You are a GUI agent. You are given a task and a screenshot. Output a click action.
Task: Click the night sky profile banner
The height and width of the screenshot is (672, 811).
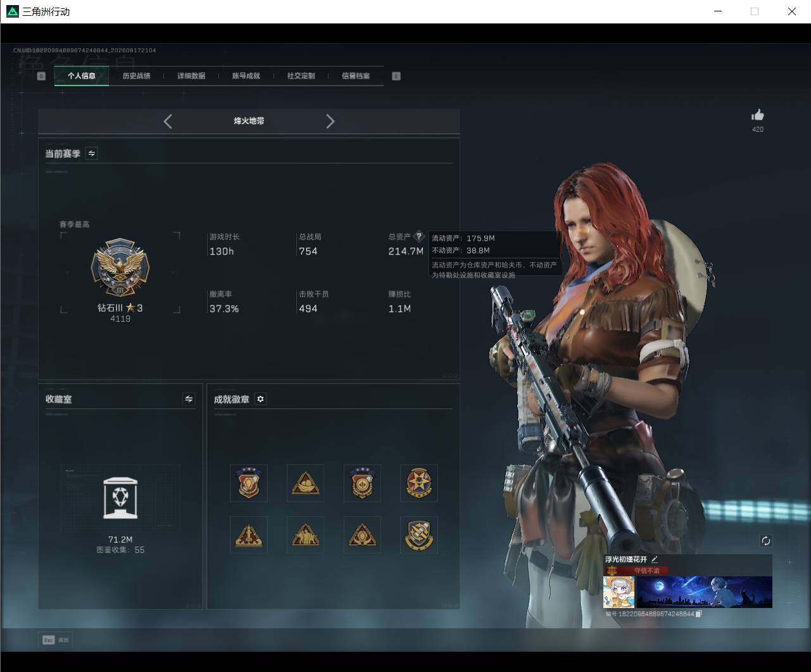[704, 592]
